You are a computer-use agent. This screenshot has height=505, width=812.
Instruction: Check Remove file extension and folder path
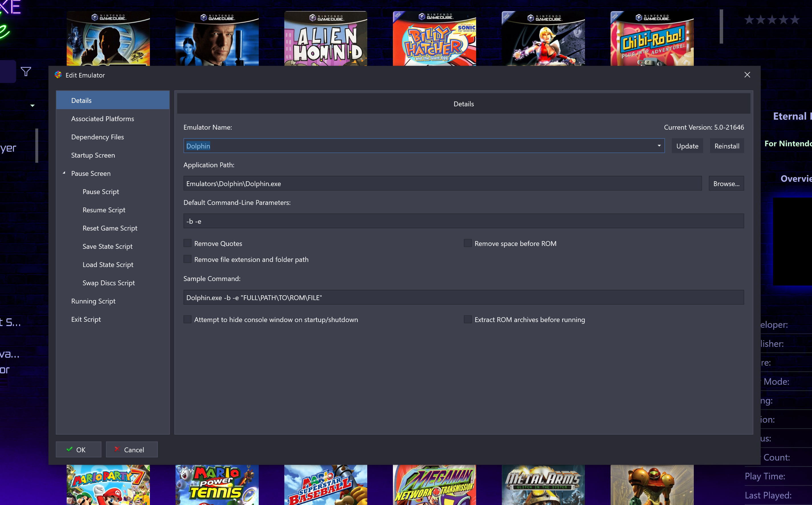pyautogui.click(x=187, y=259)
